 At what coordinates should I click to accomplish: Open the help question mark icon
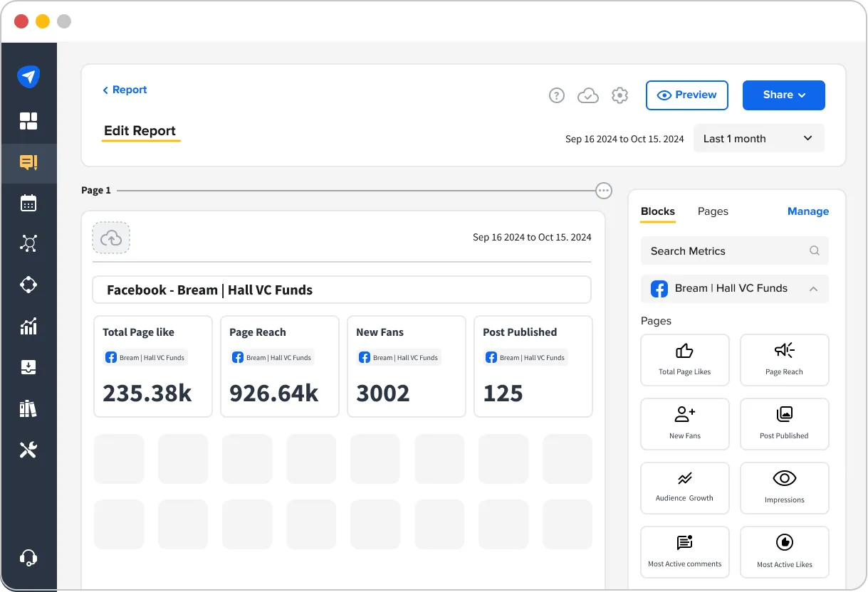click(x=557, y=95)
